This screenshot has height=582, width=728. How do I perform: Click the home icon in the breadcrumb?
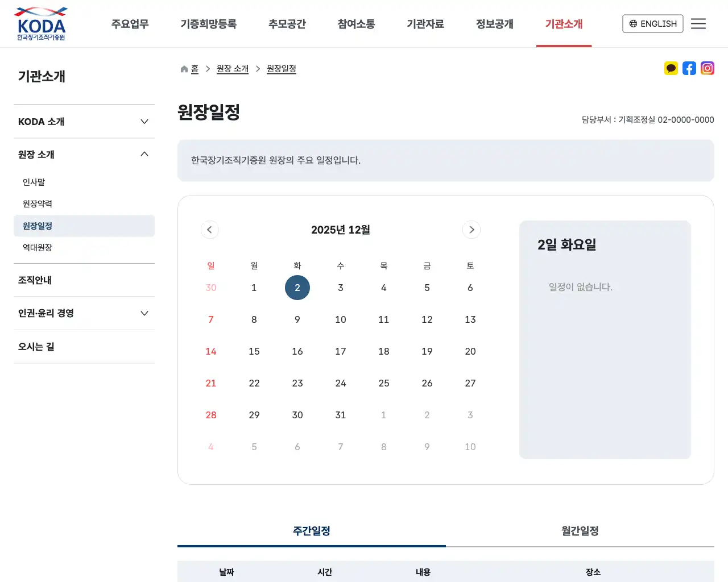coord(183,68)
